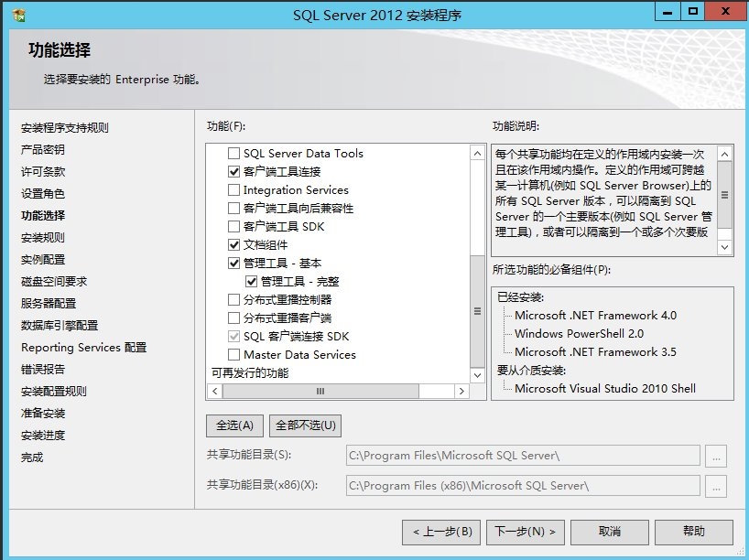The image size is (749, 560).
Task: Select 准备安装 step in sidebar
Action: (42, 413)
